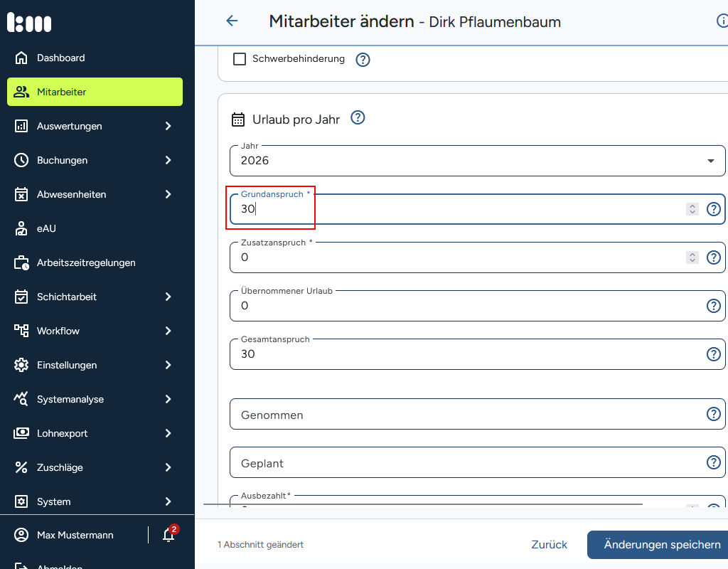Click the Änderungen speichern button

coord(659,544)
